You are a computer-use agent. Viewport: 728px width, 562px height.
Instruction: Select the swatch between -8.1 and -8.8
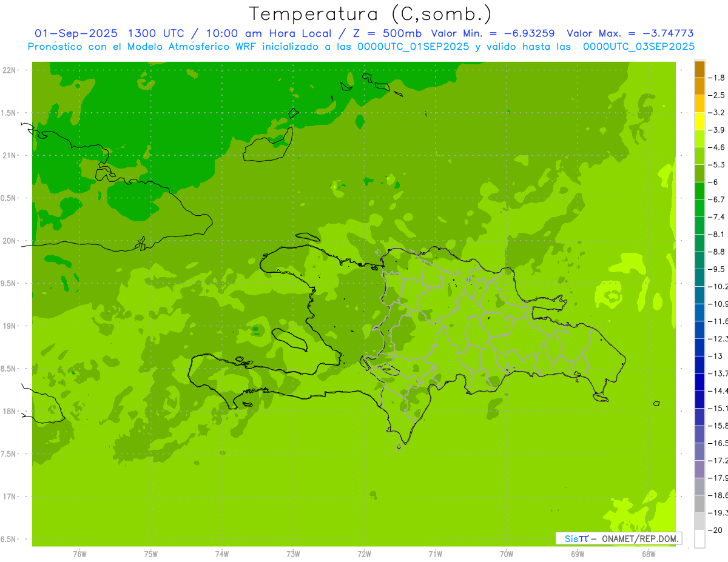tap(699, 243)
